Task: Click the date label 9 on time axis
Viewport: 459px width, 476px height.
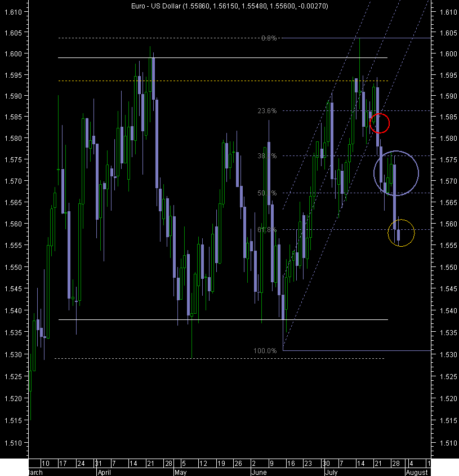Action: click(271, 464)
